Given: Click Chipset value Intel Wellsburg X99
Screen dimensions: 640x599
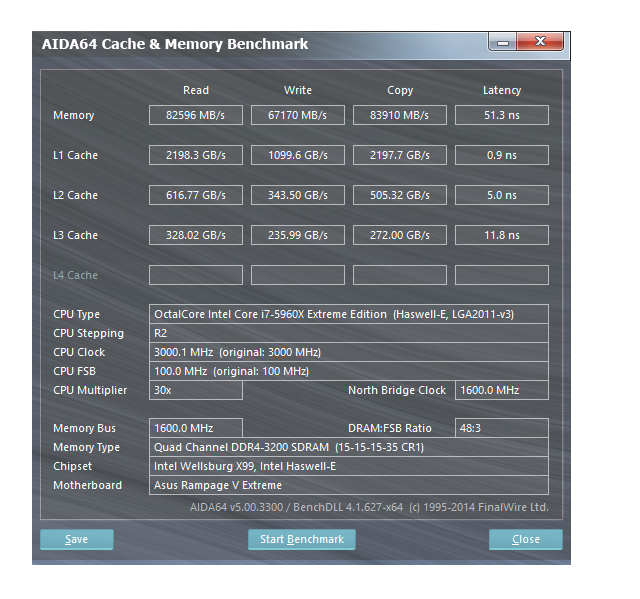Looking at the screenshot, I should tap(349, 466).
